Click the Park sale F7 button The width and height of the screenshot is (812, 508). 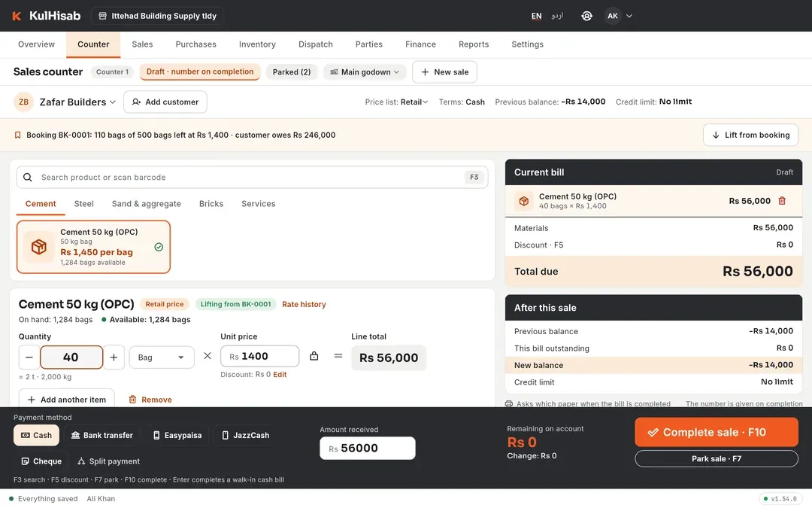pyautogui.click(x=717, y=459)
